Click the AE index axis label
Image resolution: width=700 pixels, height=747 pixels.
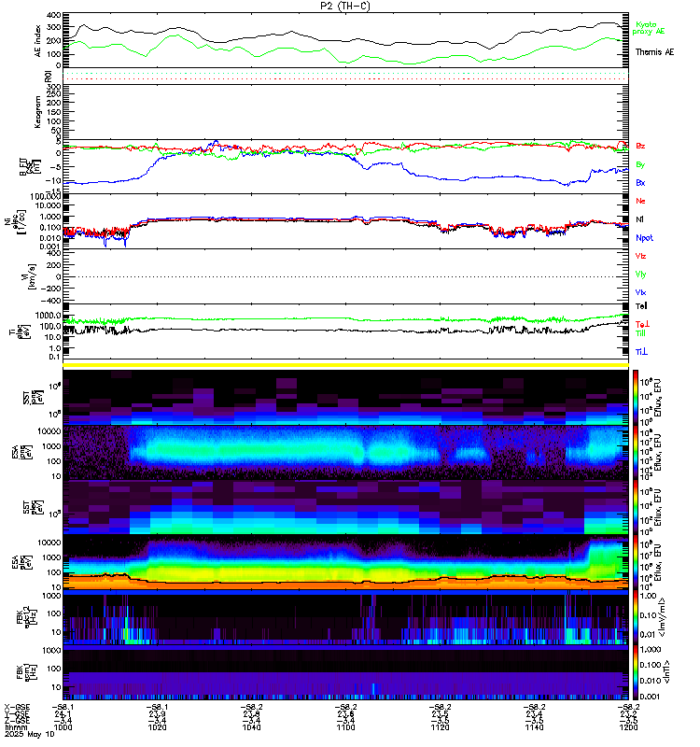coord(38,41)
